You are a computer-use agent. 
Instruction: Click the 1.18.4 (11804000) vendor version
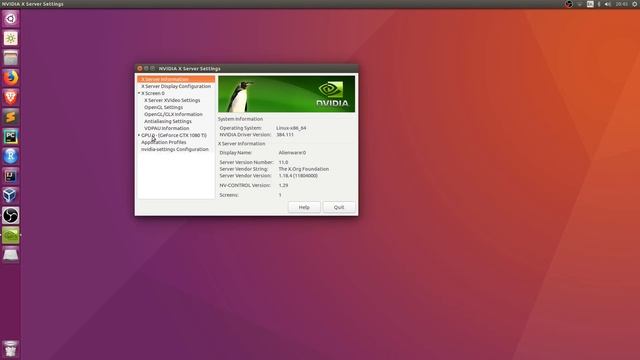pos(298,176)
